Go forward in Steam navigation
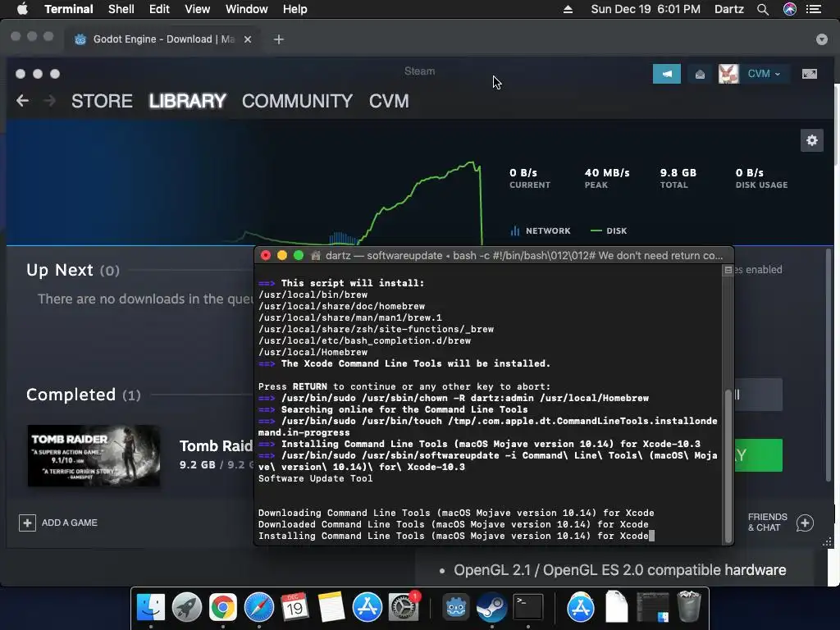Viewport: 840px width, 630px height. tap(49, 101)
